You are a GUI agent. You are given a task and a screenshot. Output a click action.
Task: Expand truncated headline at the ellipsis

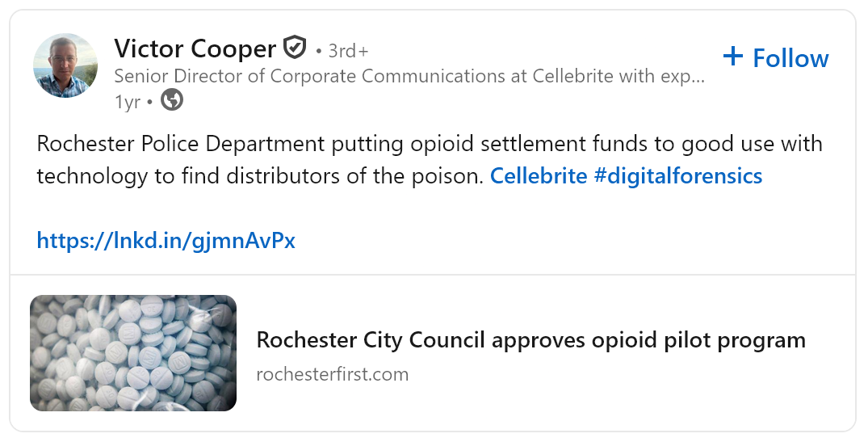(698, 78)
